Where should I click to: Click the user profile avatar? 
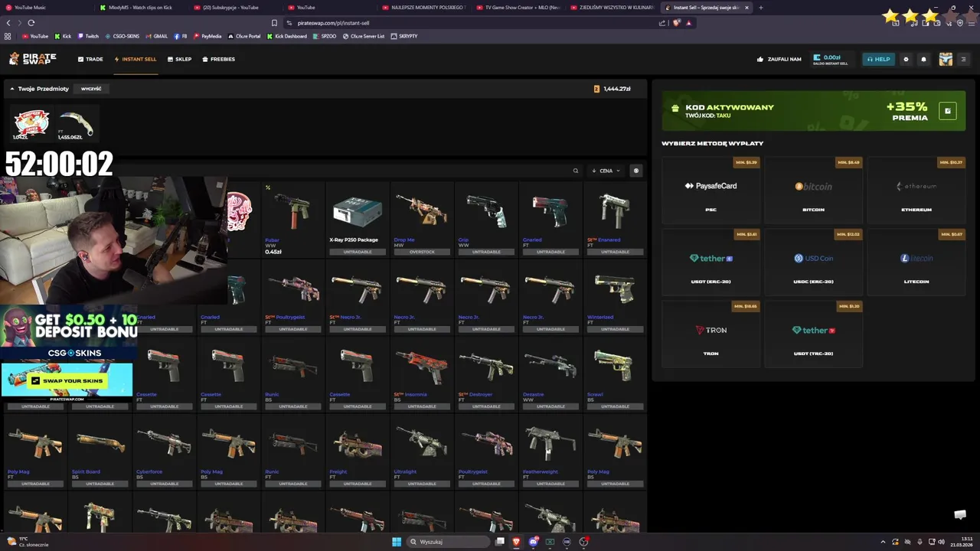tap(946, 59)
